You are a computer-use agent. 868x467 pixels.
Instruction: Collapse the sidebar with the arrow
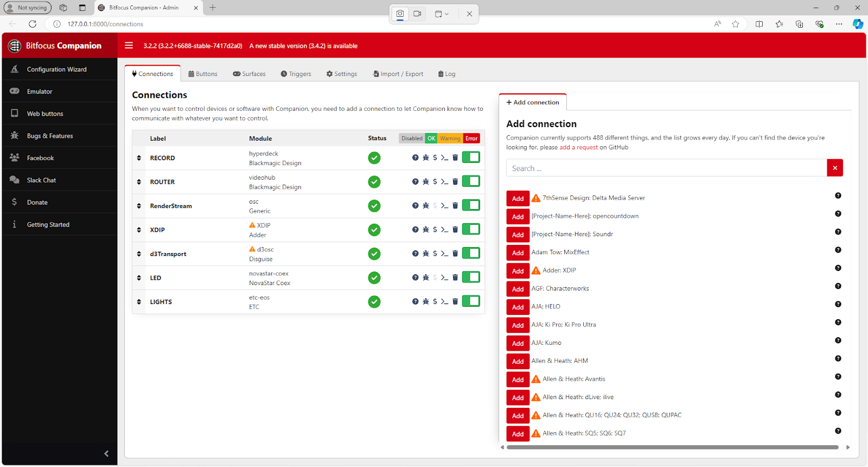click(106, 453)
